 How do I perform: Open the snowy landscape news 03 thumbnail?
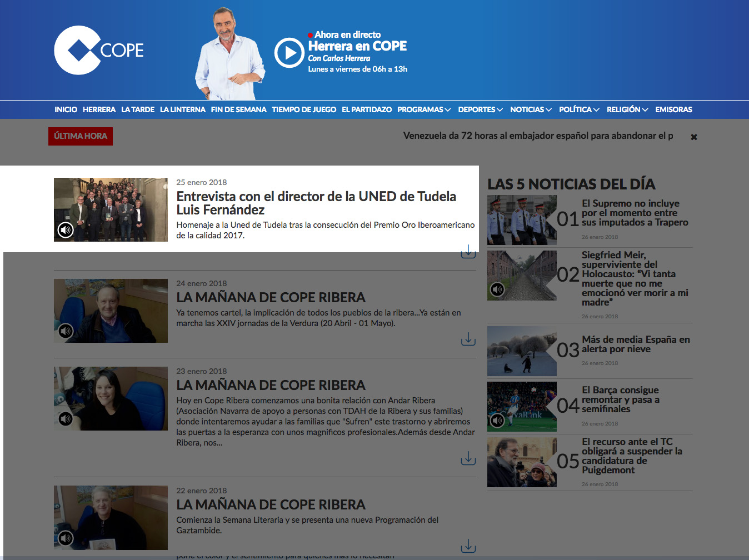click(x=522, y=351)
